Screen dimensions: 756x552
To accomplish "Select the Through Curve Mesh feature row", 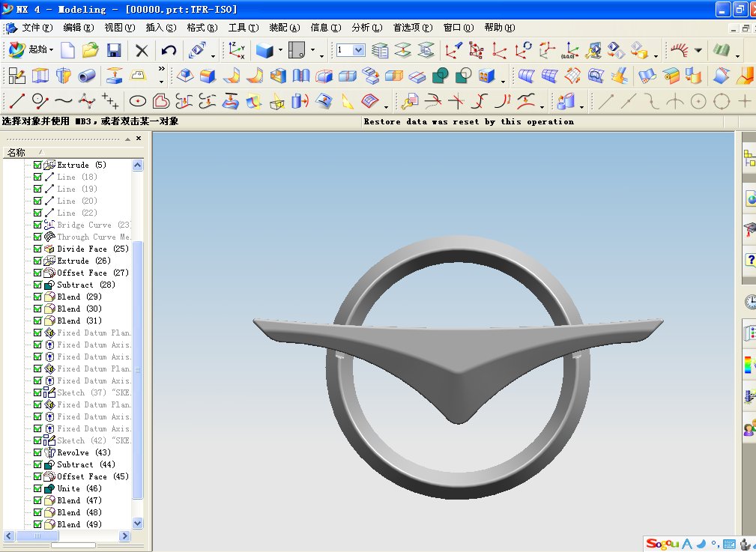I will [87, 237].
